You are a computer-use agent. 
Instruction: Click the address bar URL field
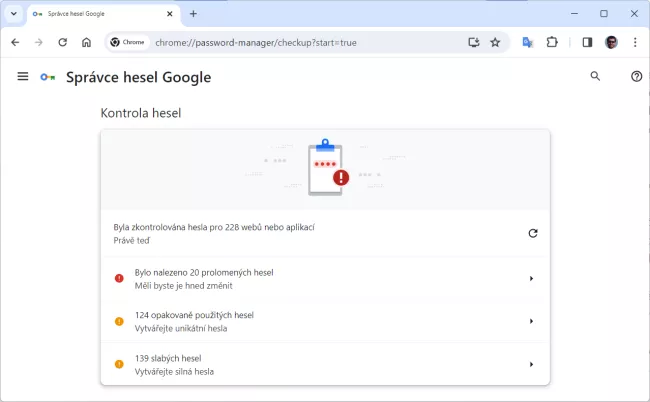click(300, 43)
